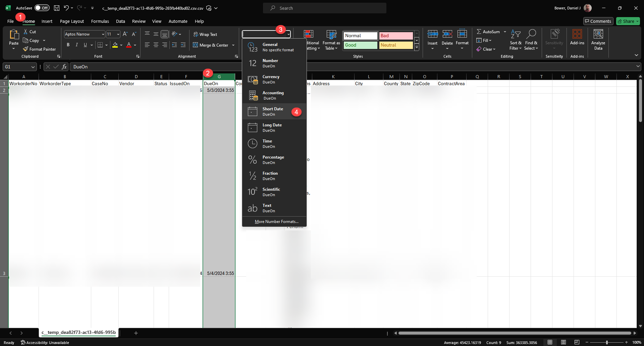Open Format as Table
Screen dimensions: 644x346
[x=331, y=40]
